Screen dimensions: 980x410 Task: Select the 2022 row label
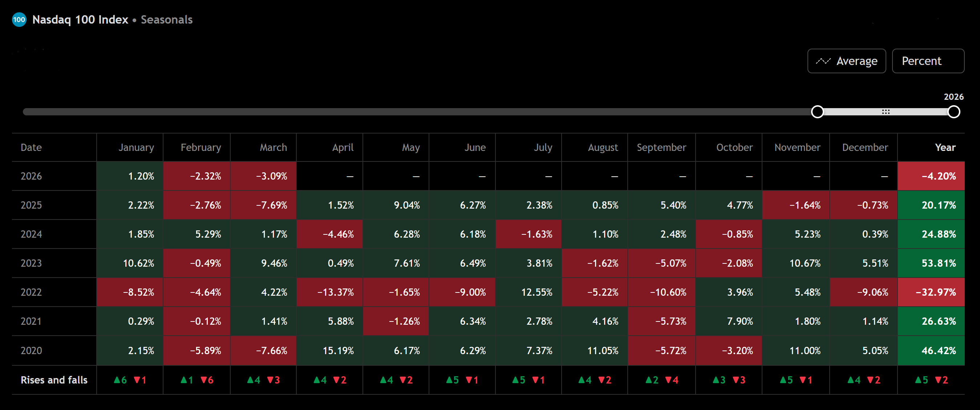[31, 292]
